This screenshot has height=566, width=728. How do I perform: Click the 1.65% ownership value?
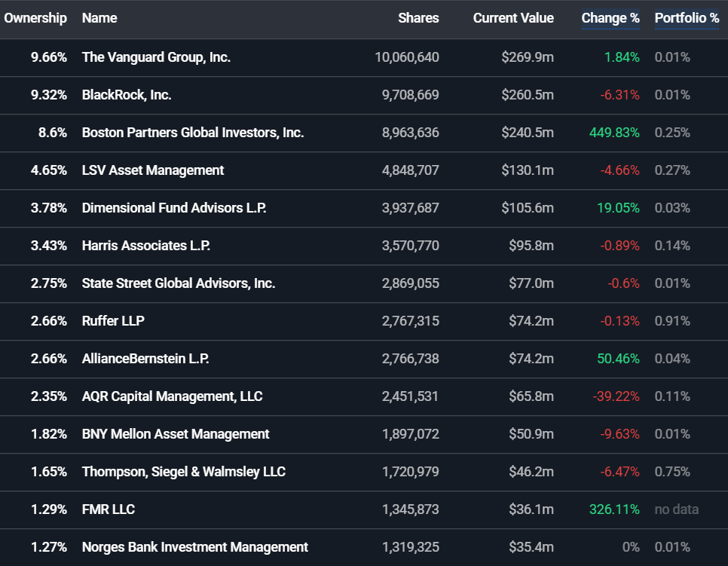[x=49, y=471]
